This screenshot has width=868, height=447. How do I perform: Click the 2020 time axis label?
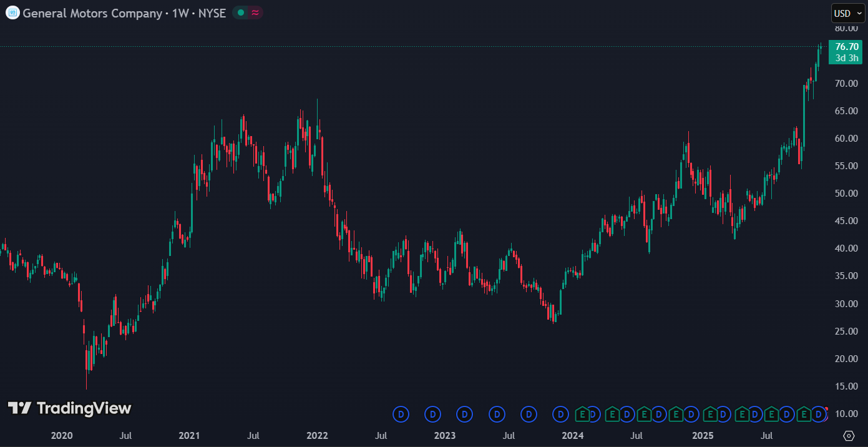[x=62, y=435]
